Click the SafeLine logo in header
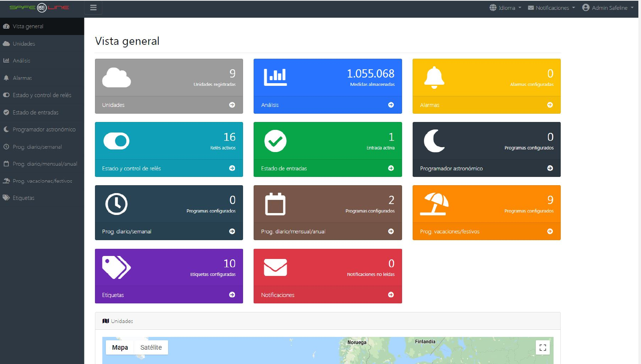This screenshot has height=364, width=641. 39,8
